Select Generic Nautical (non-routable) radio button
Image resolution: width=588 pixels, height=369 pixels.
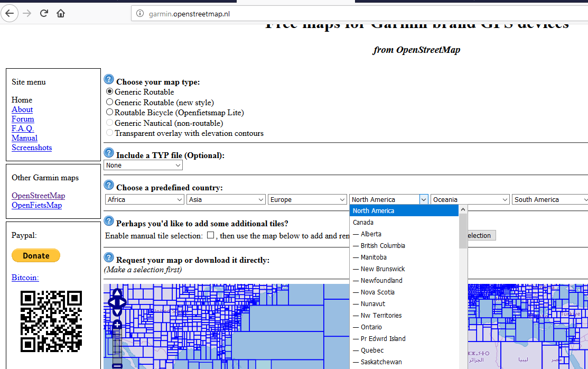pos(109,123)
